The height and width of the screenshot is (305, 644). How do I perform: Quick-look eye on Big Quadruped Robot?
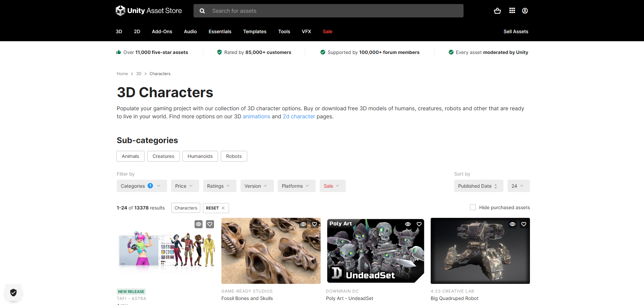coord(513,224)
